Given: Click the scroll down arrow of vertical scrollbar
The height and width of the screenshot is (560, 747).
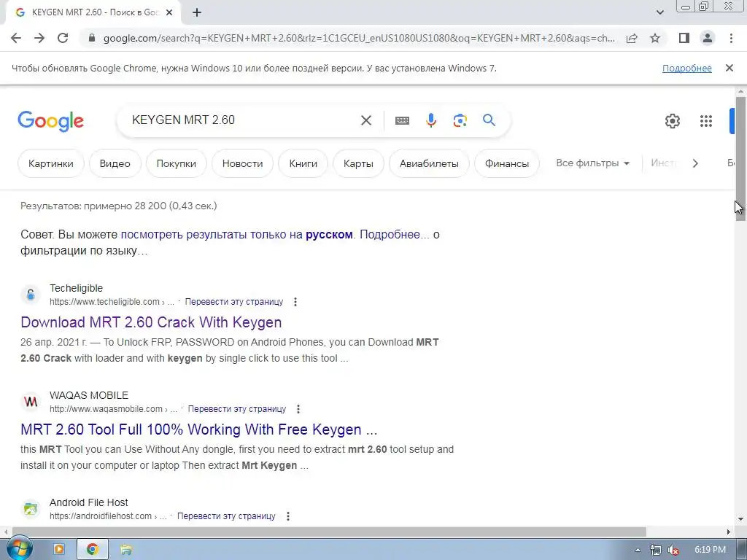Looking at the screenshot, I should tap(740, 518).
